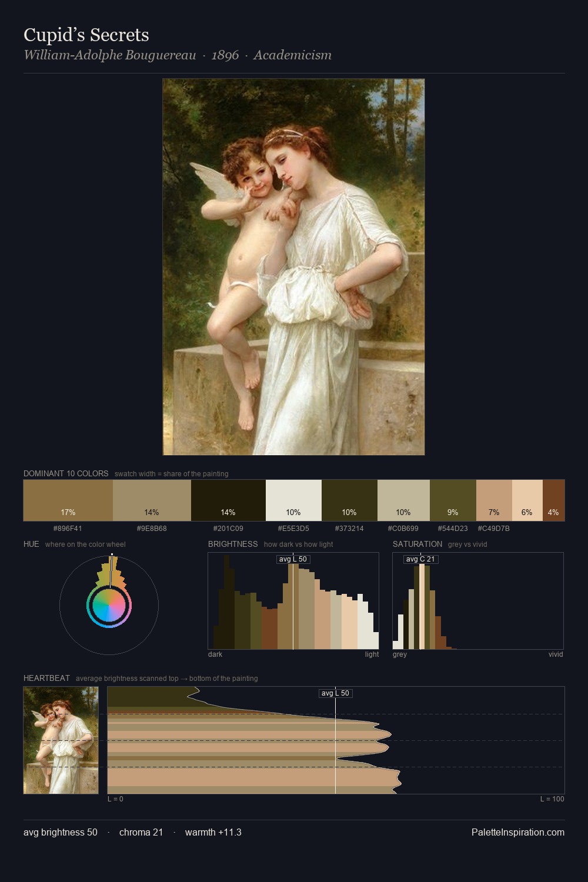Viewport: 588px width, 882px height.
Task: Click hex code #201C09 text
Action: pyautogui.click(x=228, y=529)
